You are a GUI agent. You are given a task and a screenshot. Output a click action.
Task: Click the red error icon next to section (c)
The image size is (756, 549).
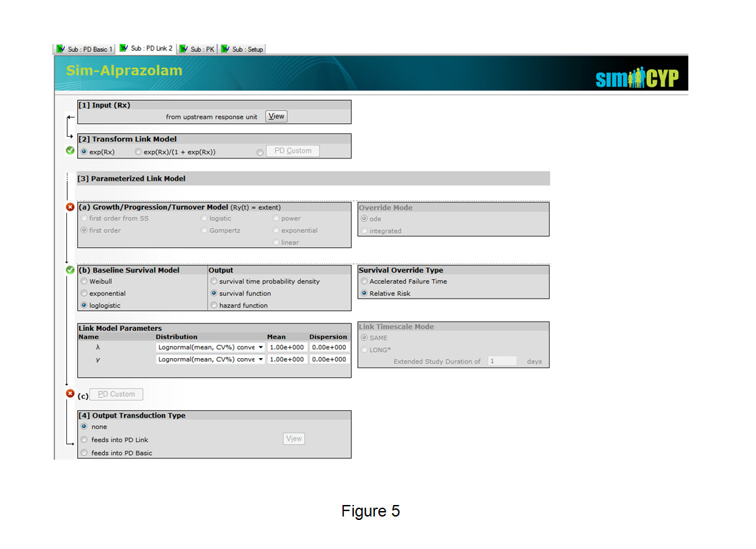(70, 393)
